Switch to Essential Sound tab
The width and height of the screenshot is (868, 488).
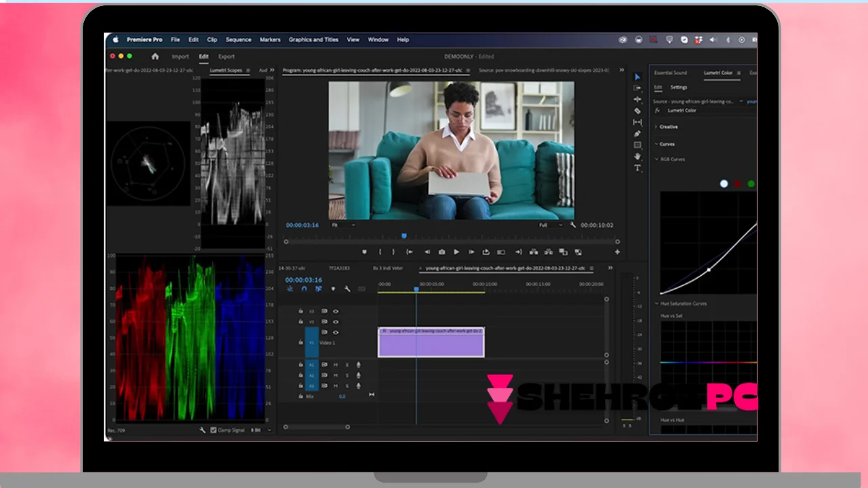[x=670, y=73]
